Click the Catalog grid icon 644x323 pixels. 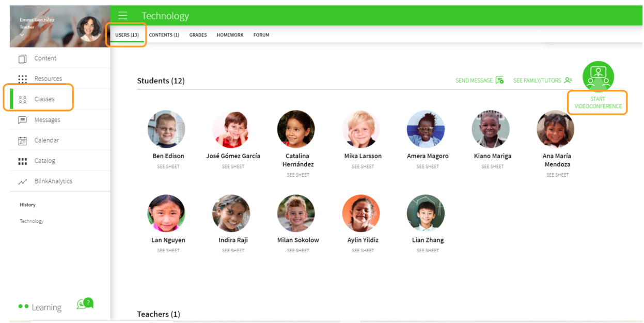[23, 161]
